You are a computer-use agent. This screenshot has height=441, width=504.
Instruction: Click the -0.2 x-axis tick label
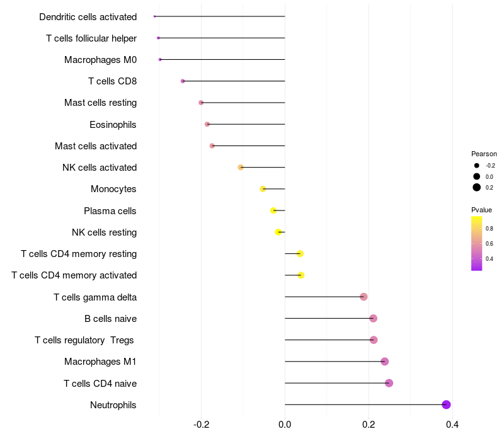pyautogui.click(x=201, y=425)
